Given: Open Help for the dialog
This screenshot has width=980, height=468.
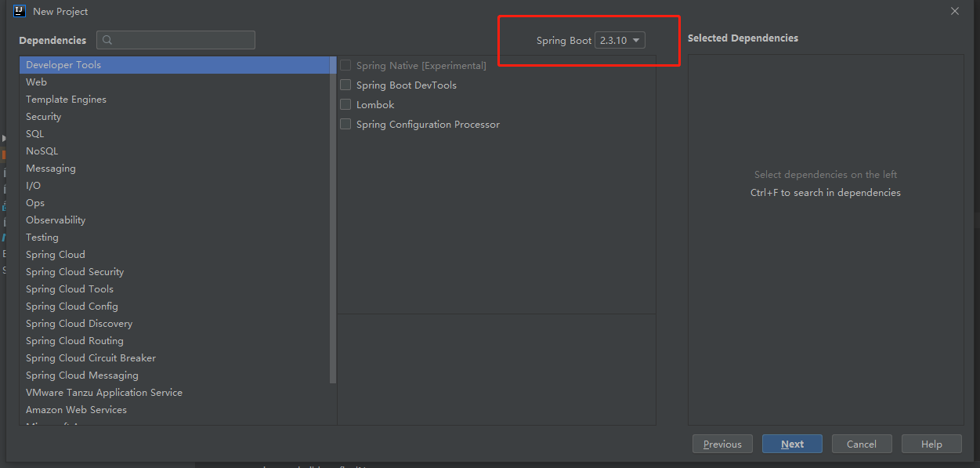Looking at the screenshot, I should [x=931, y=444].
